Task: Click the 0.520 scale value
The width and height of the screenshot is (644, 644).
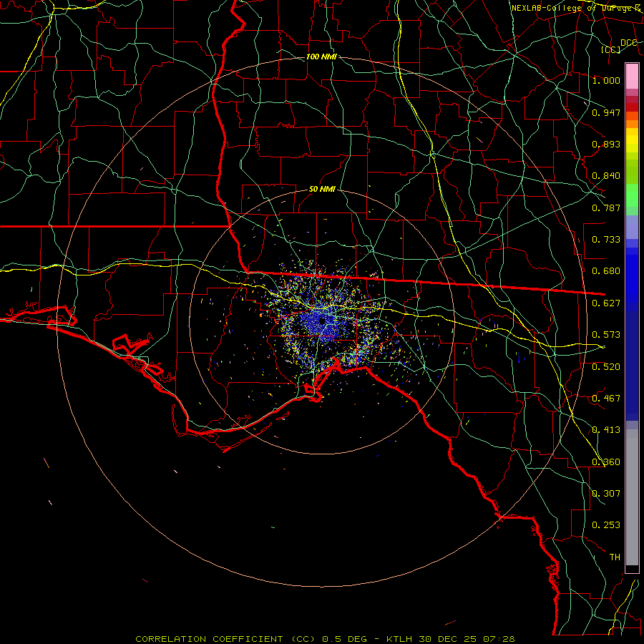Action: [606, 366]
